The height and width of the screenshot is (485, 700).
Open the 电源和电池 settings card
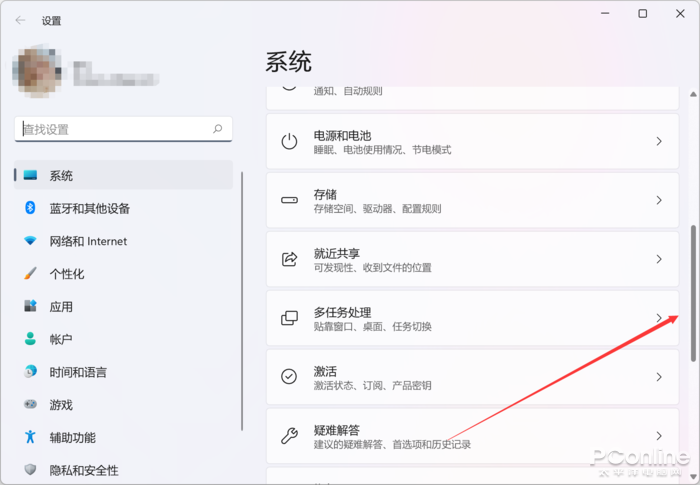coord(472,141)
